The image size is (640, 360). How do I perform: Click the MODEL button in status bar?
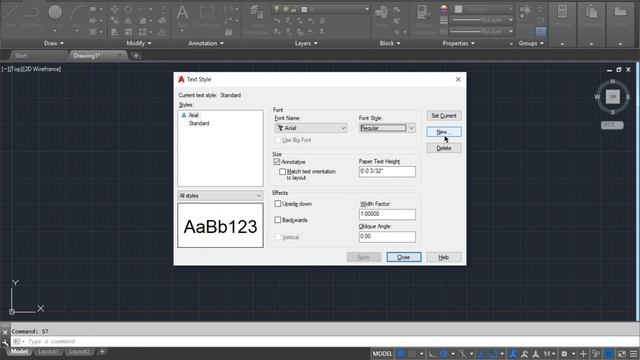coord(382,354)
